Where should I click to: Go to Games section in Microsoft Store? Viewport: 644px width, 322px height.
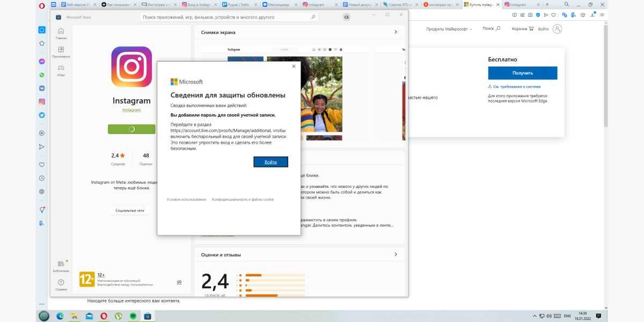pos(61,70)
